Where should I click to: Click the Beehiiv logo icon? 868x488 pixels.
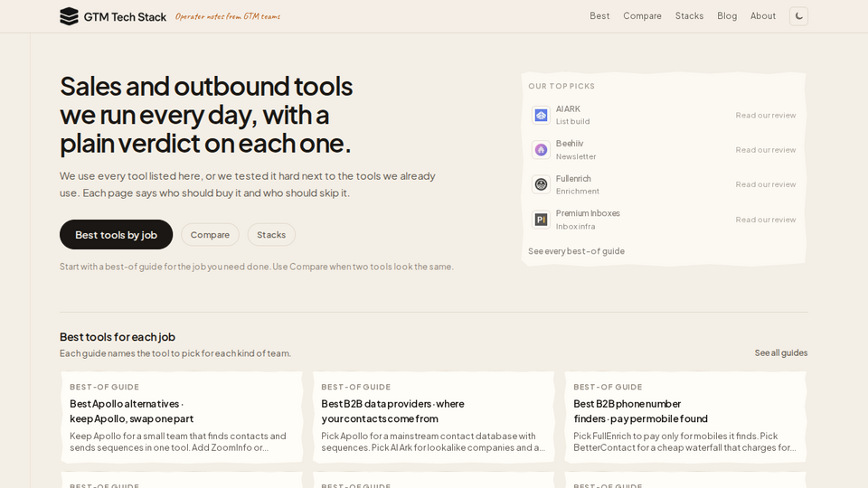[x=541, y=149]
